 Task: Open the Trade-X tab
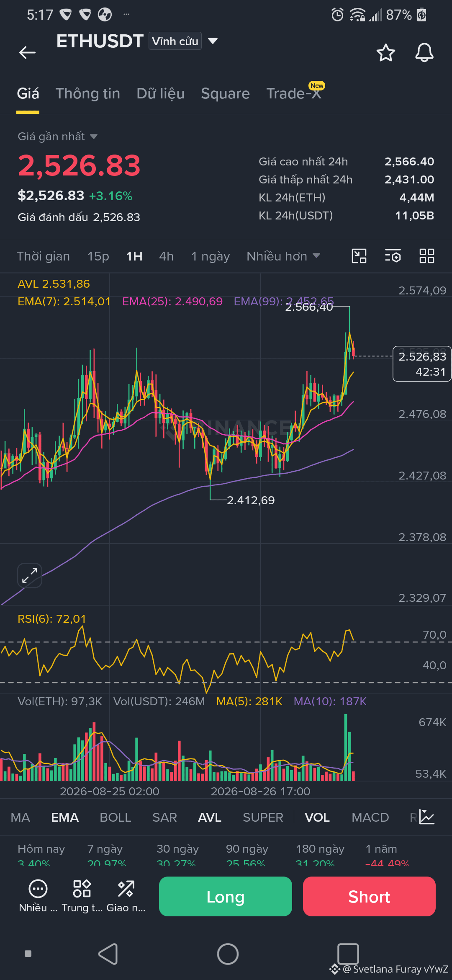coord(294,93)
